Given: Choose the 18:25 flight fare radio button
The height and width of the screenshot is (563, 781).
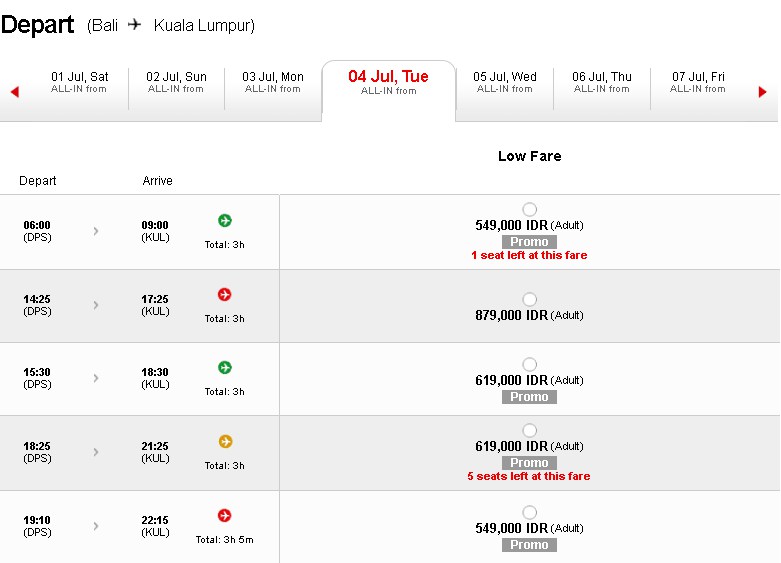Looking at the screenshot, I should coord(529,430).
